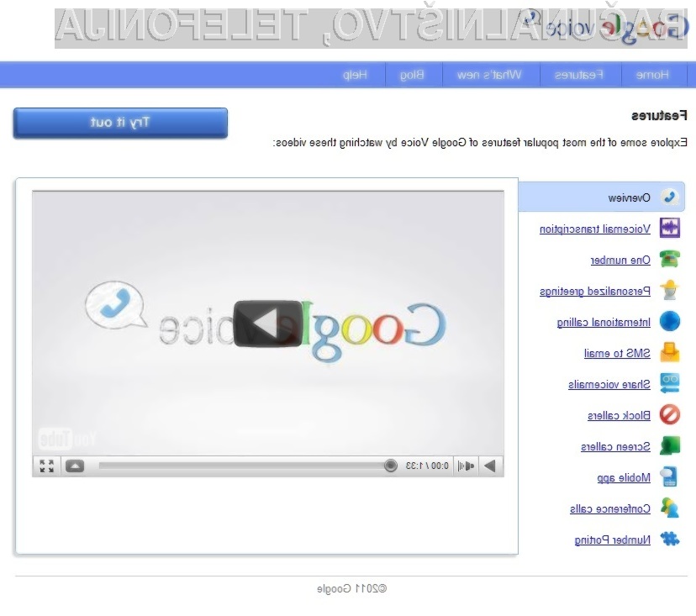Open the What's new tab
696x616 pixels.
pos(489,75)
